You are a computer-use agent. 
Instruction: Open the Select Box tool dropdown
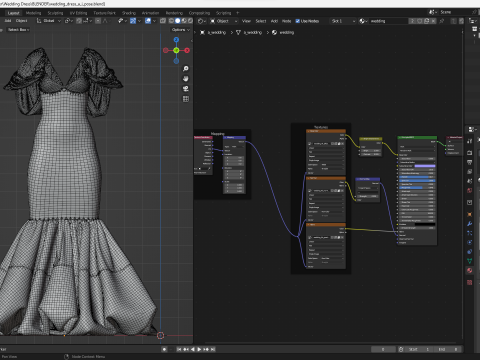(x=18, y=30)
